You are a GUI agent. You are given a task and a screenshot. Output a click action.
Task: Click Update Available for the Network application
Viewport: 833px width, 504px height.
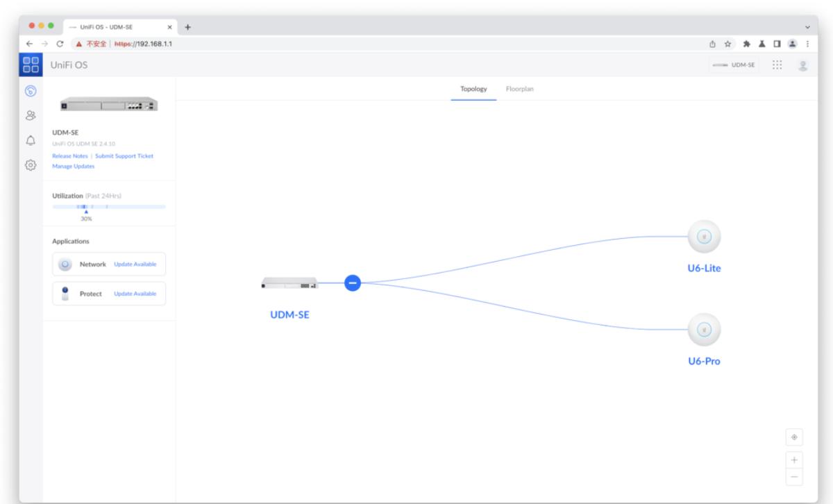[135, 264]
